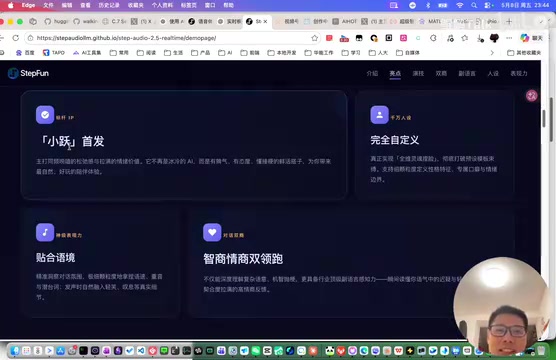Open Finder from the Dock

coord(15,351)
